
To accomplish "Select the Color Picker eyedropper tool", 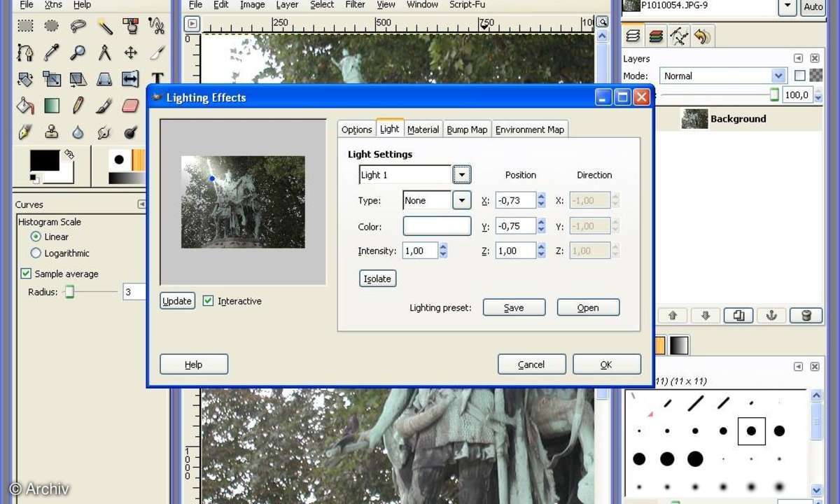I will [52, 52].
